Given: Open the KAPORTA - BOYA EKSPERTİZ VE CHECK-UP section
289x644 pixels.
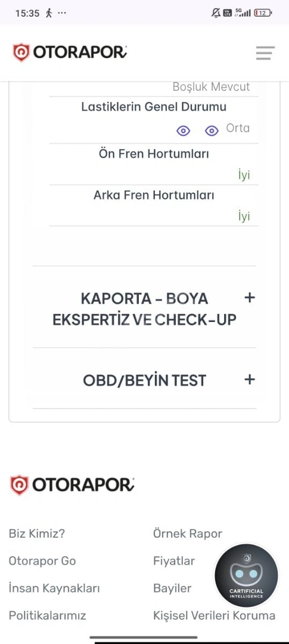Looking at the screenshot, I should tap(144, 309).
